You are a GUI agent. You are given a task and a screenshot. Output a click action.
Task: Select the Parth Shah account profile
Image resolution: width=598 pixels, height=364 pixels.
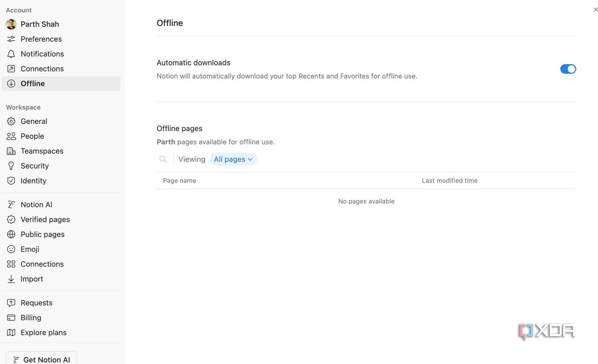pyautogui.click(x=40, y=24)
